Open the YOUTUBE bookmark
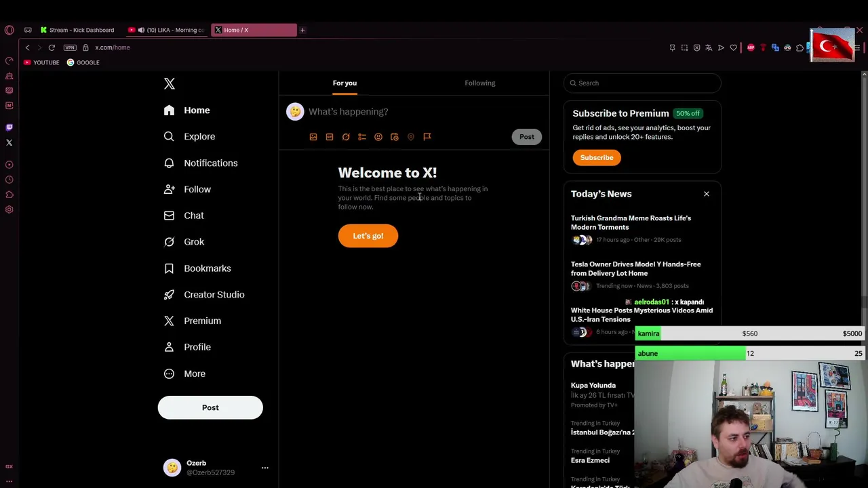Image resolution: width=868 pixels, height=488 pixels. point(41,62)
